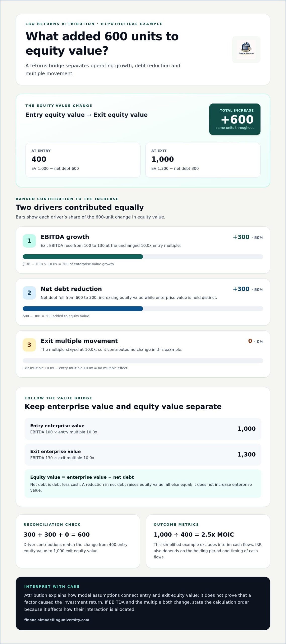286x644 pixels.
Task: Select the AT ENTRY 400 card
Action: coord(83,160)
